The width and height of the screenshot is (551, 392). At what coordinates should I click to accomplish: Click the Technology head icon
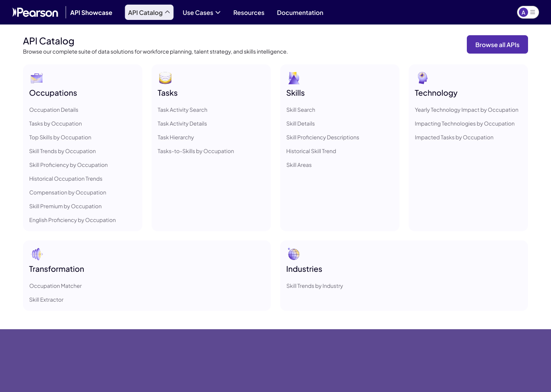(422, 78)
